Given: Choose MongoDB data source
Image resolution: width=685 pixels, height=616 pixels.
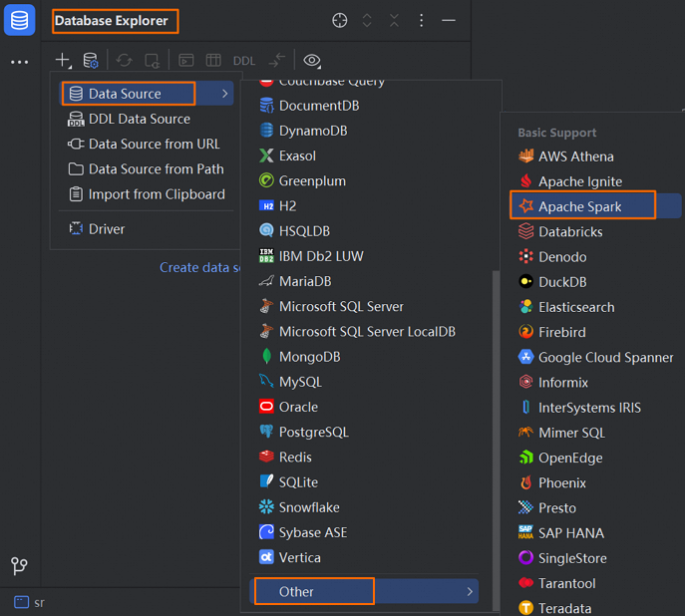Looking at the screenshot, I should pyautogui.click(x=364, y=357).
